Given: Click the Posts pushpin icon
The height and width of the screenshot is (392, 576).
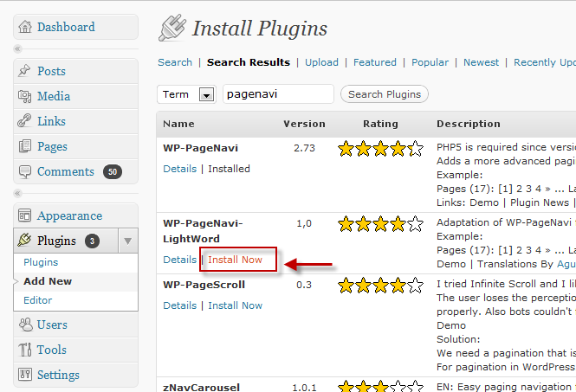Looking at the screenshot, I should tap(24, 70).
